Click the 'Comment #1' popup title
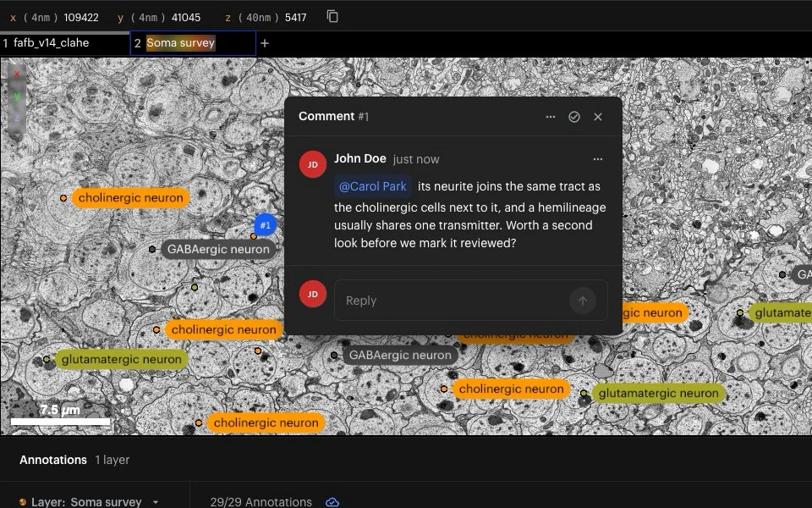812x508 pixels. coord(333,116)
